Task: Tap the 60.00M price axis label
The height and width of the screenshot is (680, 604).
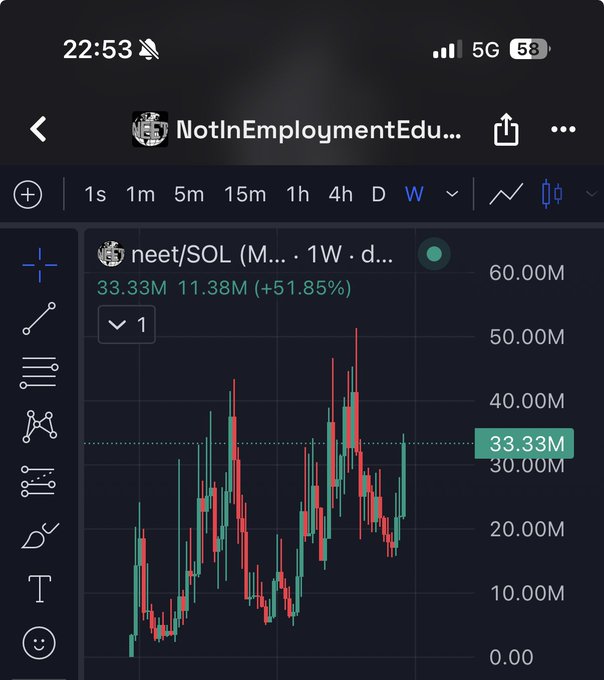Action: pos(527,273)
